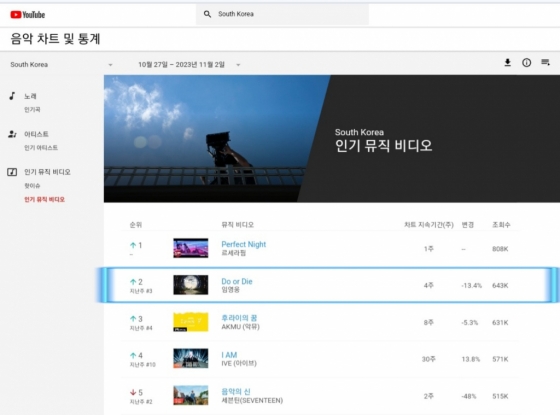The image size is (560, 415).
Task: Select red 인기 뮤직 비디오 sidebar item
Action: coord(45,199)
